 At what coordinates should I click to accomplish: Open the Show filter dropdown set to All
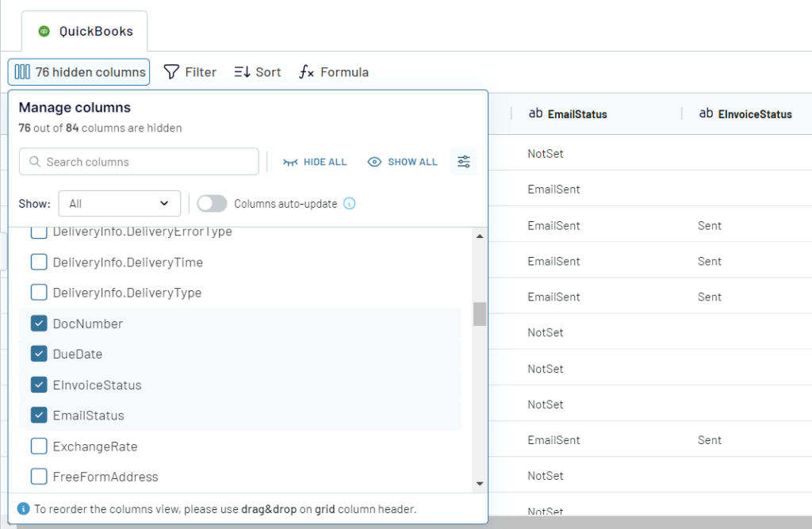119,203
